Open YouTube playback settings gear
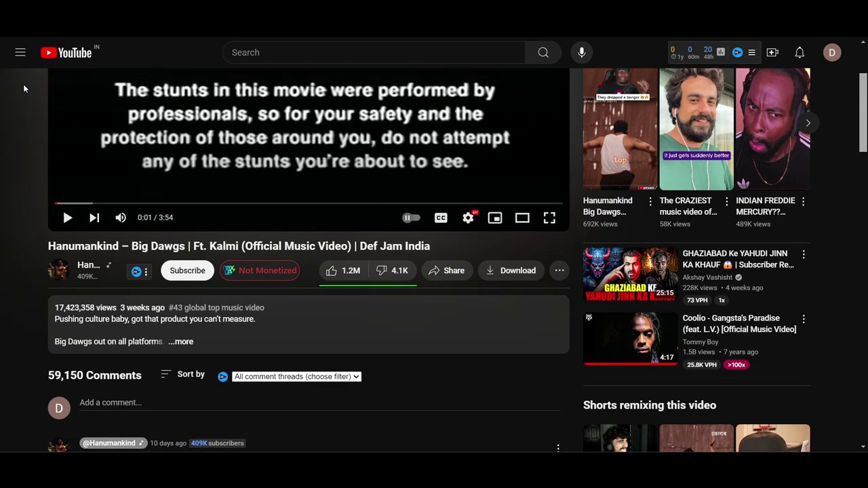This screenshot has height=488, width=868. tap(468, 218)
